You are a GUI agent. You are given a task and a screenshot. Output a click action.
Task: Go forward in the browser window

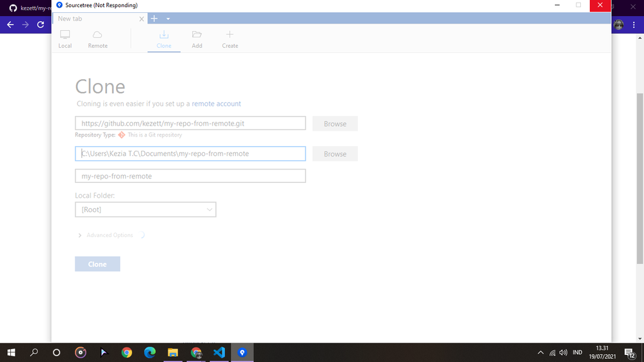tap(26, 24)
